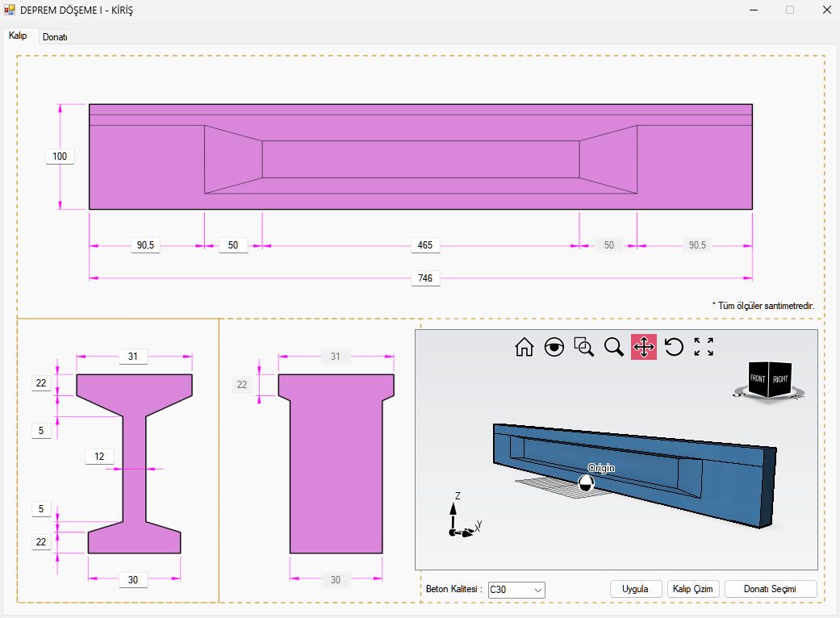
Task: Click the RIGHT face of view cube
Action: [x=780, y=379]
